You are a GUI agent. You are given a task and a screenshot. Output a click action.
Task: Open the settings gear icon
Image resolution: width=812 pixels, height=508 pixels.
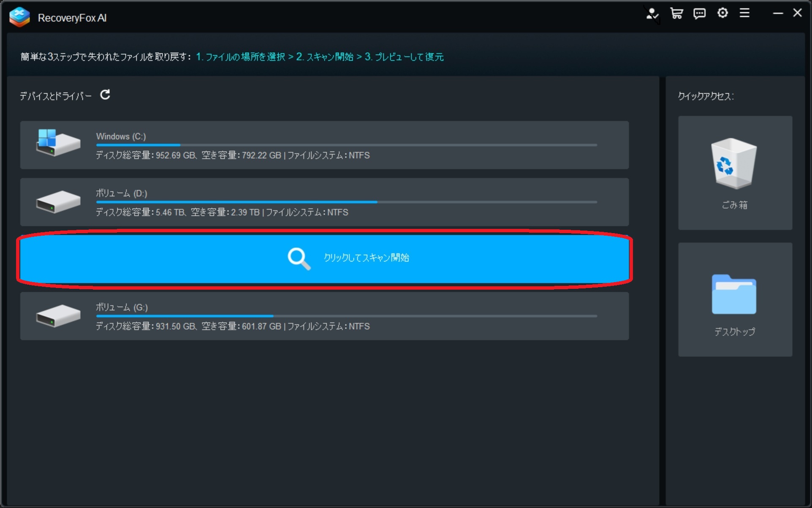tap(722, 13)
